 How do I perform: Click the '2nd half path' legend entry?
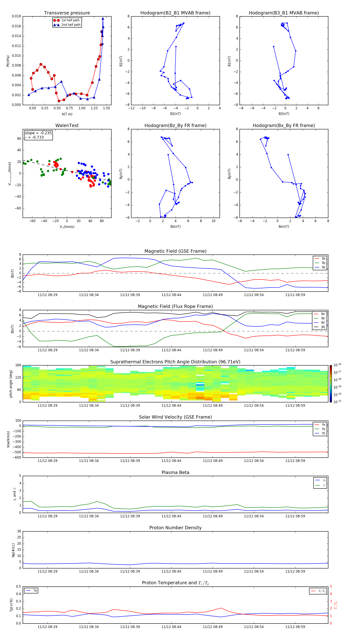67,25
